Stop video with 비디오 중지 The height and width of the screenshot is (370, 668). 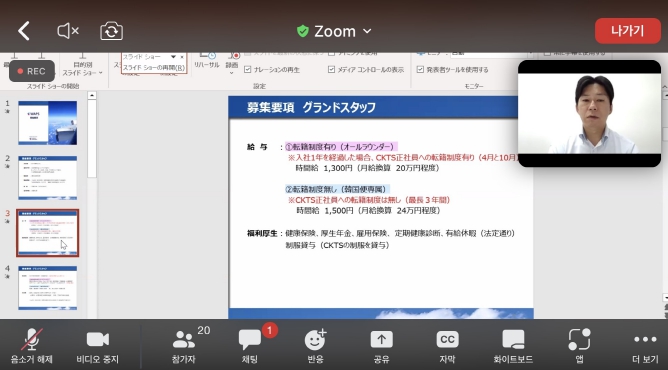click(x=98, y=346)
